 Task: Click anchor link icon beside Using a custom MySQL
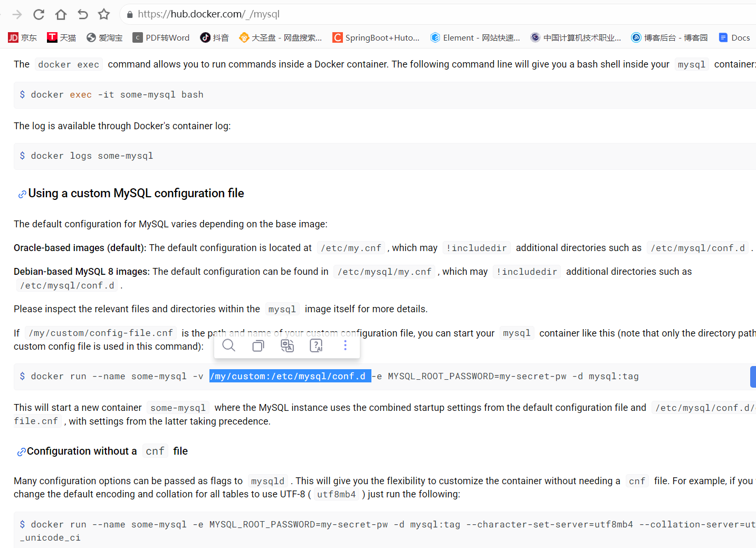coord(22,194)
